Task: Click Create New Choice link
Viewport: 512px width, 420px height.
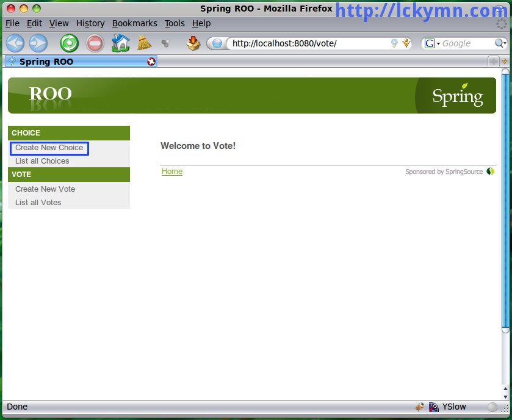Action: (49, 148)
